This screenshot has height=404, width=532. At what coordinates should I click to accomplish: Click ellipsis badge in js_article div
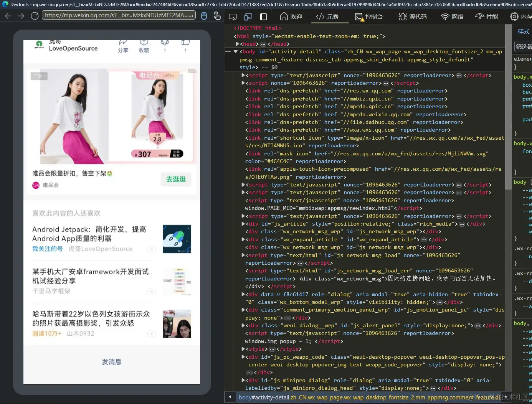coord(462,224)
